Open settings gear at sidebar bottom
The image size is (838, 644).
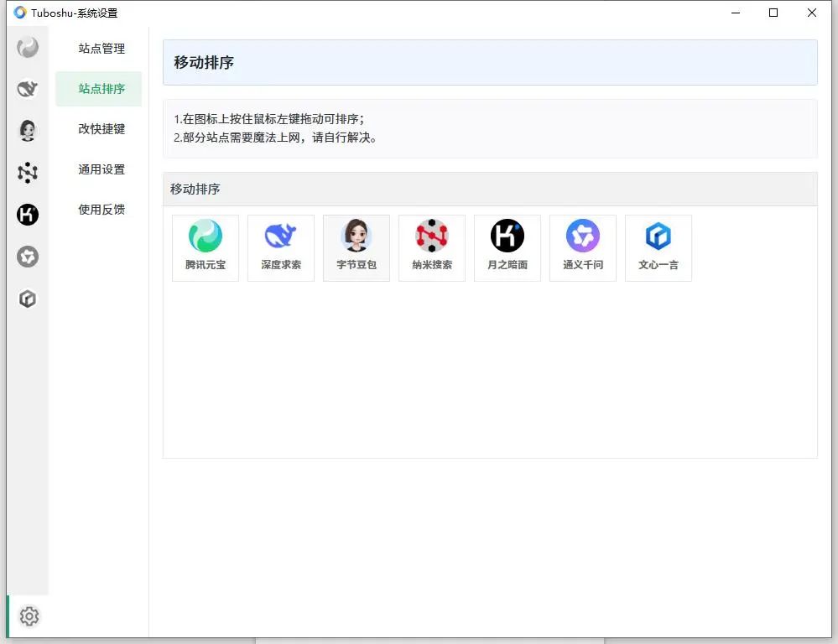(x=29, y=616)
